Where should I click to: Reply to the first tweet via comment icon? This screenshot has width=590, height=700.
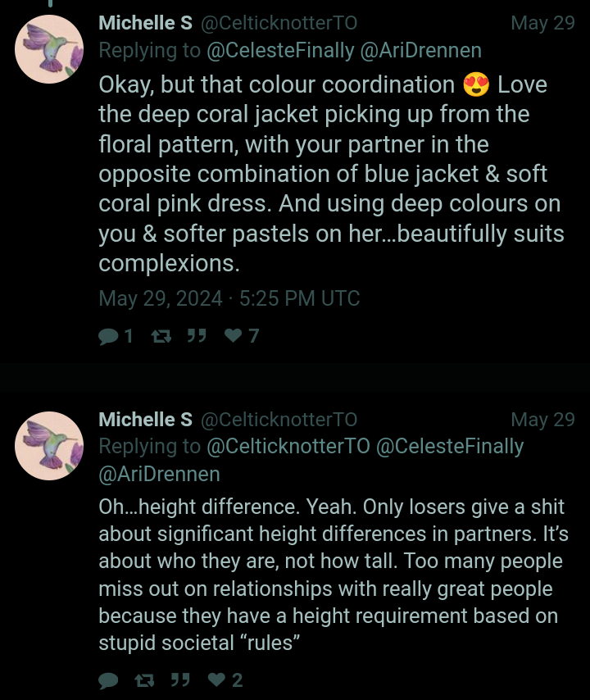(x=108, y=336)
